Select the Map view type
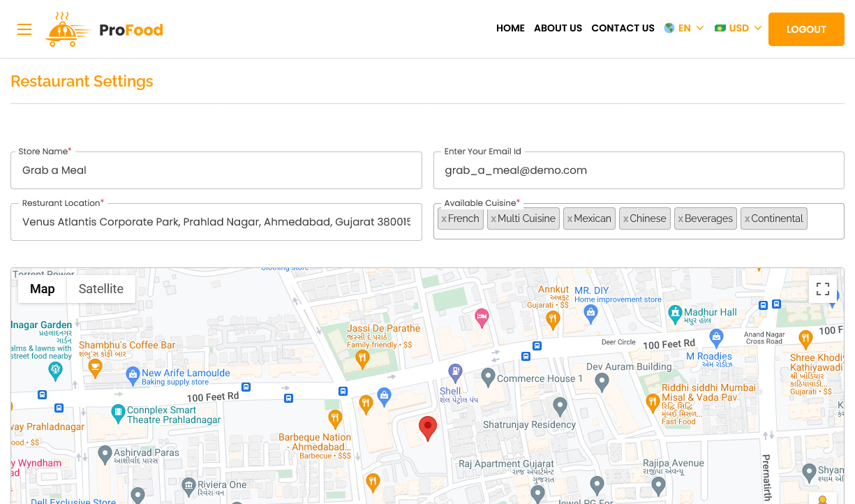Viewport: 855px width, 504px height. pos(42,289)
